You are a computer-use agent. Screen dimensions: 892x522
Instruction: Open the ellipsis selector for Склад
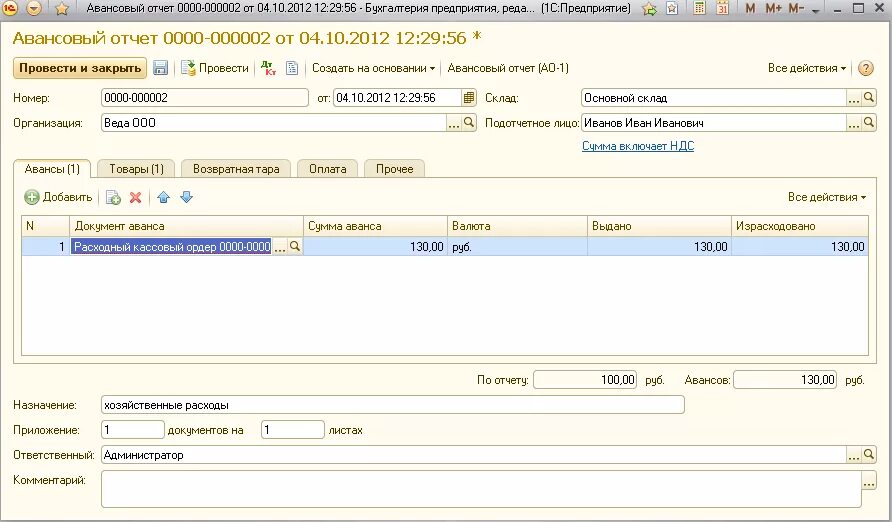pos(853,98)
